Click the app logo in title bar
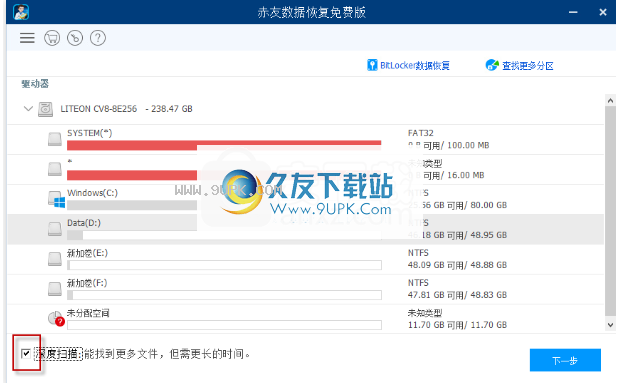Image resolution: width=621 pixels, height=385 pixels. [x=21, y=12]
